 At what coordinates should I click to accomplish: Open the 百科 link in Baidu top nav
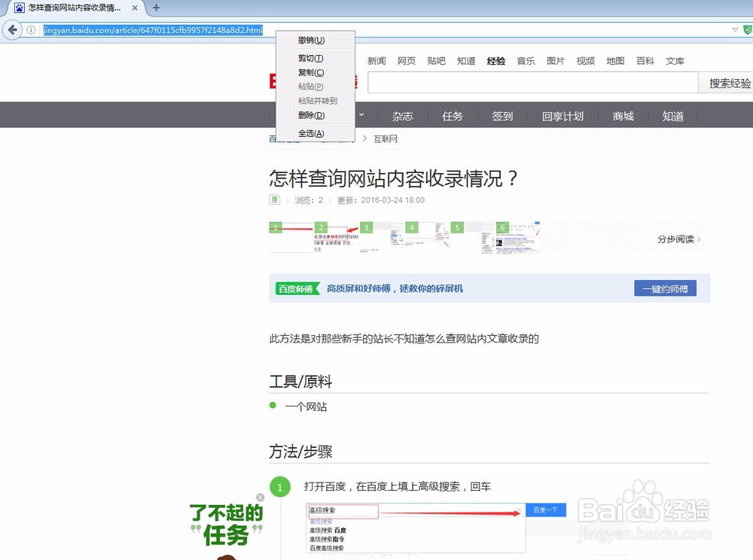645,61
